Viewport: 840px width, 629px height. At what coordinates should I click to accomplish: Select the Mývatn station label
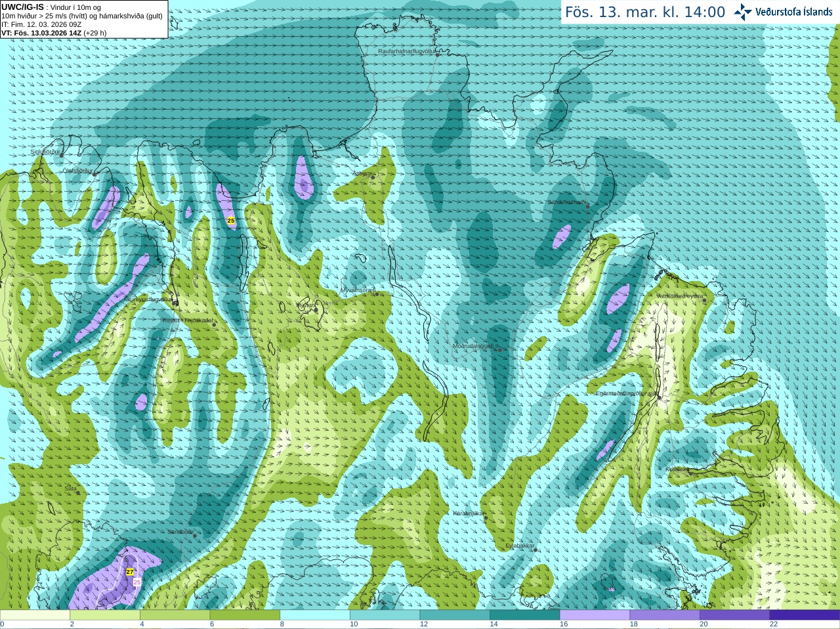coord(306,305)
